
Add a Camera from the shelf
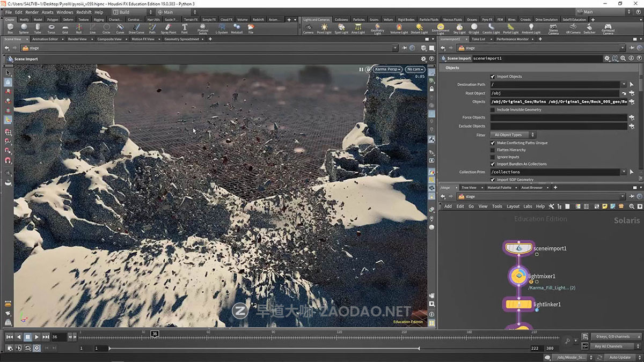308,28
